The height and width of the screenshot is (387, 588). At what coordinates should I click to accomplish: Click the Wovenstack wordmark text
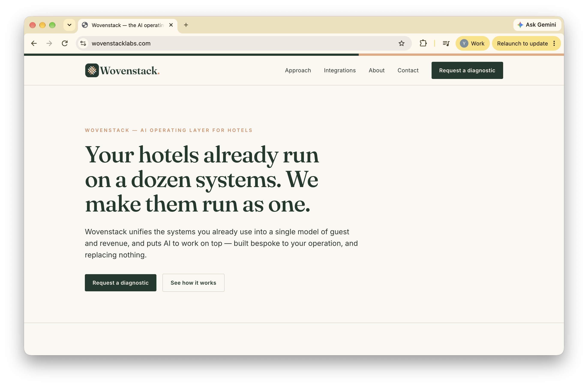[x=130, y=71]
